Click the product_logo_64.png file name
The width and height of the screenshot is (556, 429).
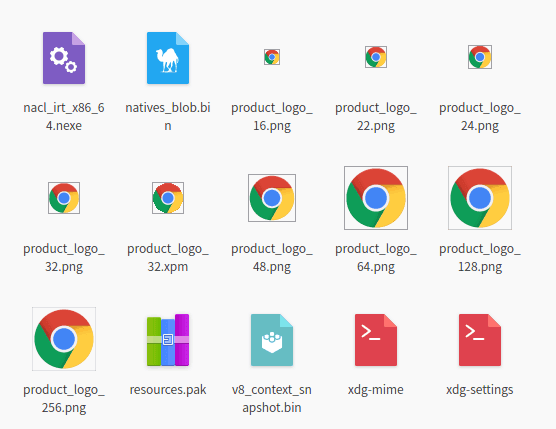(376, 258)
